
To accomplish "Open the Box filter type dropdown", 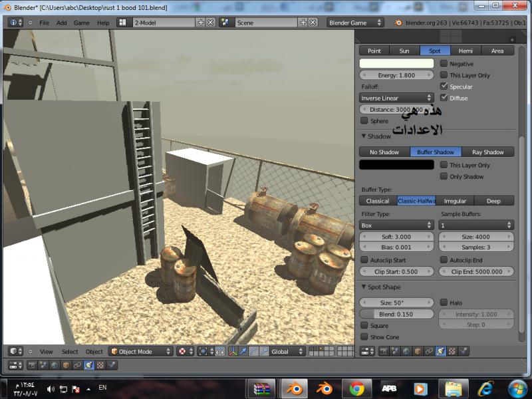I will pyautogui.click(x=396, y=225).
